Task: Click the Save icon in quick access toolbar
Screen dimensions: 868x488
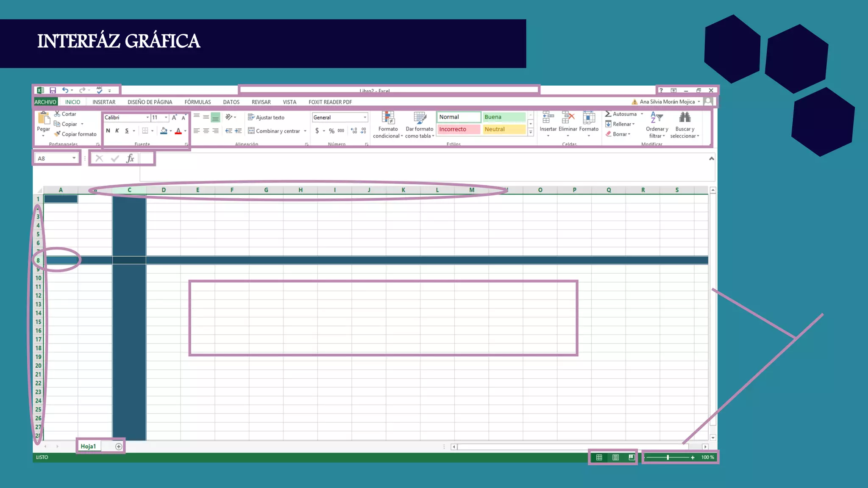Action: 53,90
